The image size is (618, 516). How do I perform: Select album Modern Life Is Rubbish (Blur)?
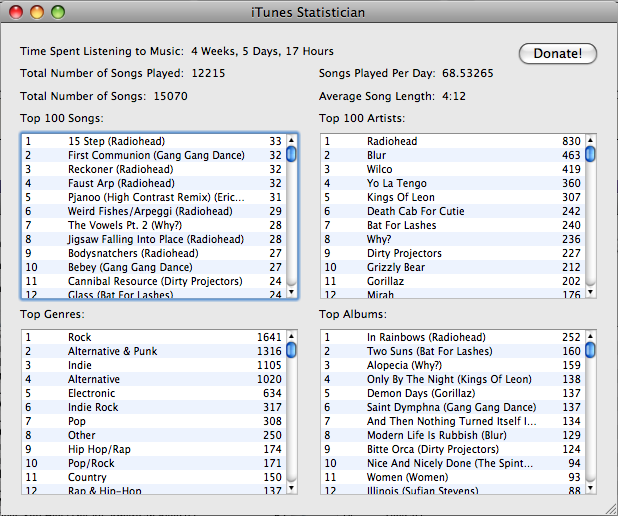(x=453, y=435)
